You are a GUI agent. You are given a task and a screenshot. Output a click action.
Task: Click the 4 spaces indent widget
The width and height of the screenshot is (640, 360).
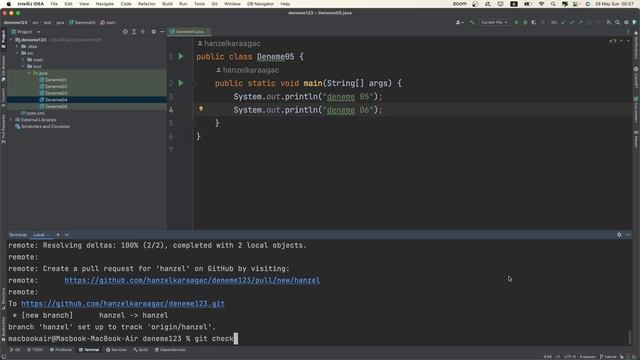pyautogui.click(x=587, y=357)
